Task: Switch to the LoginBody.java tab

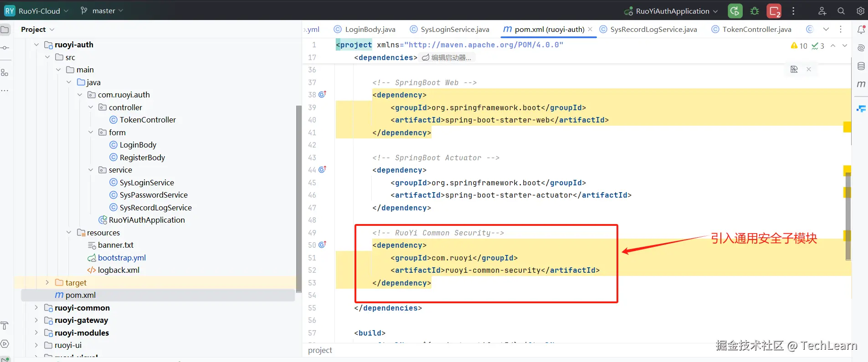Action: click(x=365, y=29)
